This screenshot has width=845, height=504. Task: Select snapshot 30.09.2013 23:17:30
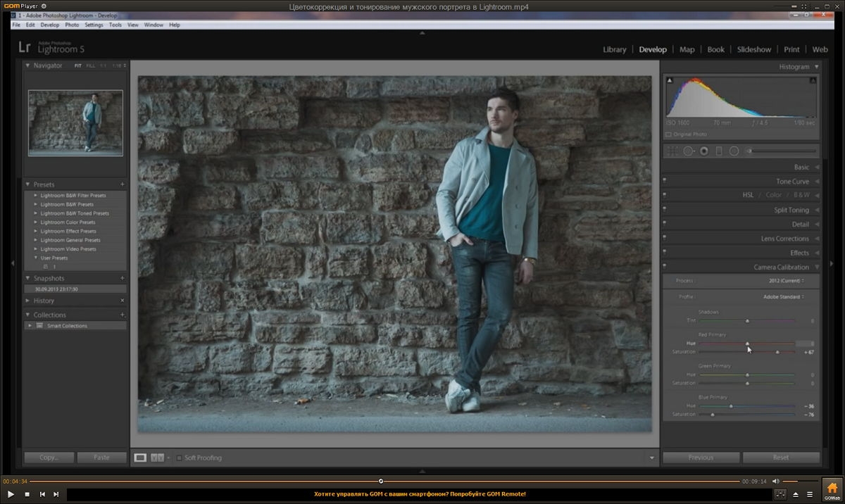click(75, 289)
